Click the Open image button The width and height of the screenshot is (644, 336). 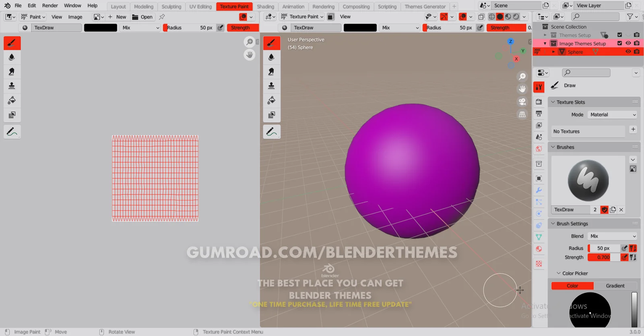point(142,17)
